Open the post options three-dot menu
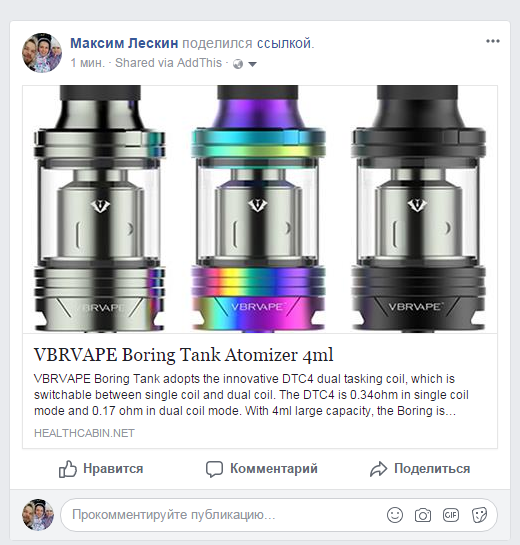The width and height of the screenshot is (520, 545). point(493,41)
